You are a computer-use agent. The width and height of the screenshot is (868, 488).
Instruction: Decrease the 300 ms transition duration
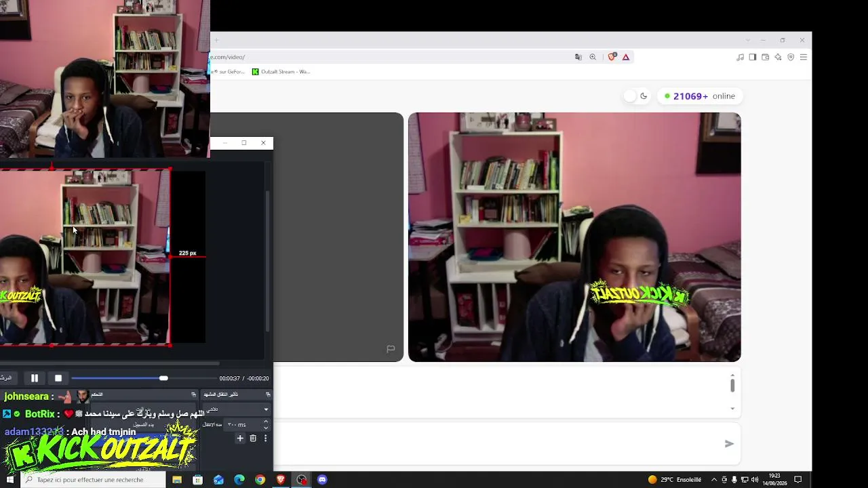266,428
